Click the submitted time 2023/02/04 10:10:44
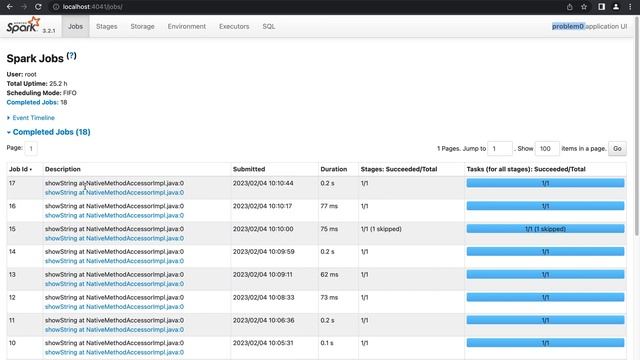Viewport: 640px width, 360px height. pyautogui.click(x=263, y=183)
